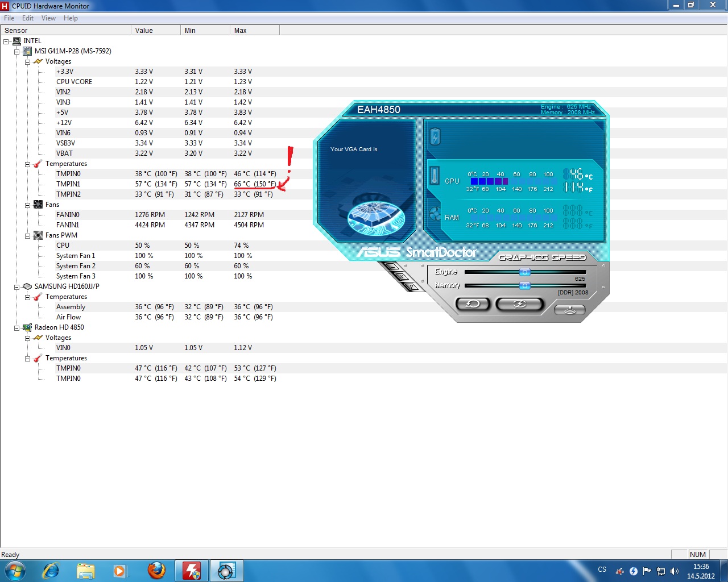
Task: Switch to the Hardware Monitor taskbar button
Action: 192,571
